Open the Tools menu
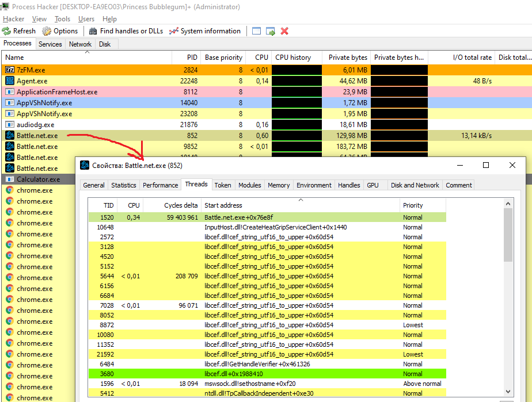 [62, 19]
